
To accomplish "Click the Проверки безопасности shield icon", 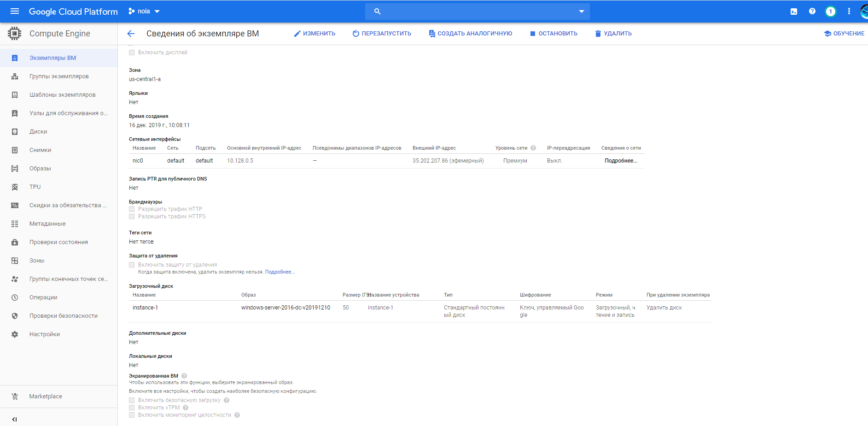I will coord(15,316).
